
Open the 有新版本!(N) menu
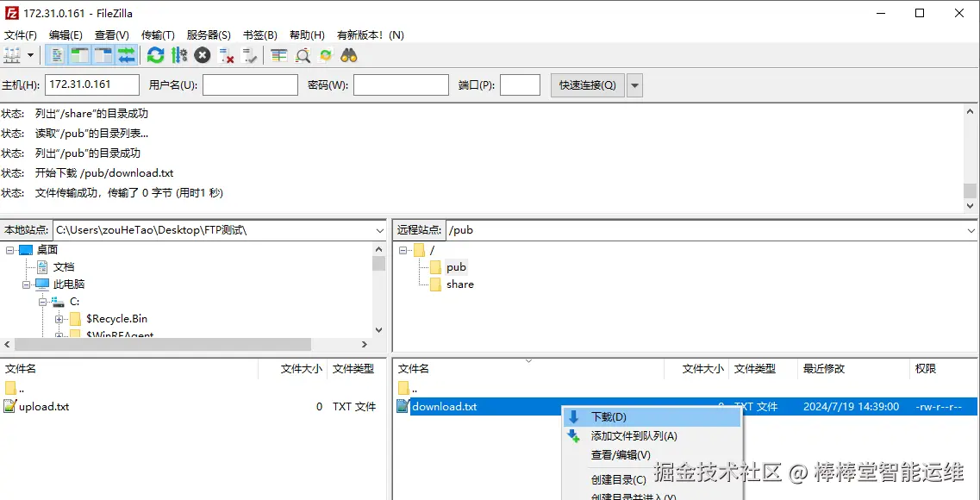[x=370, y=35]
